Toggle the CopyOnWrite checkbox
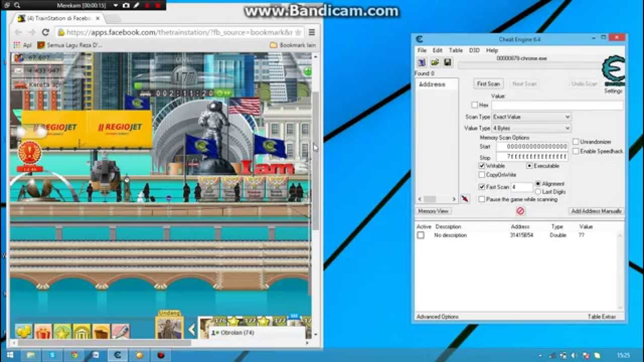This screenshot has height=362, width=644. (x=482, y=175)
